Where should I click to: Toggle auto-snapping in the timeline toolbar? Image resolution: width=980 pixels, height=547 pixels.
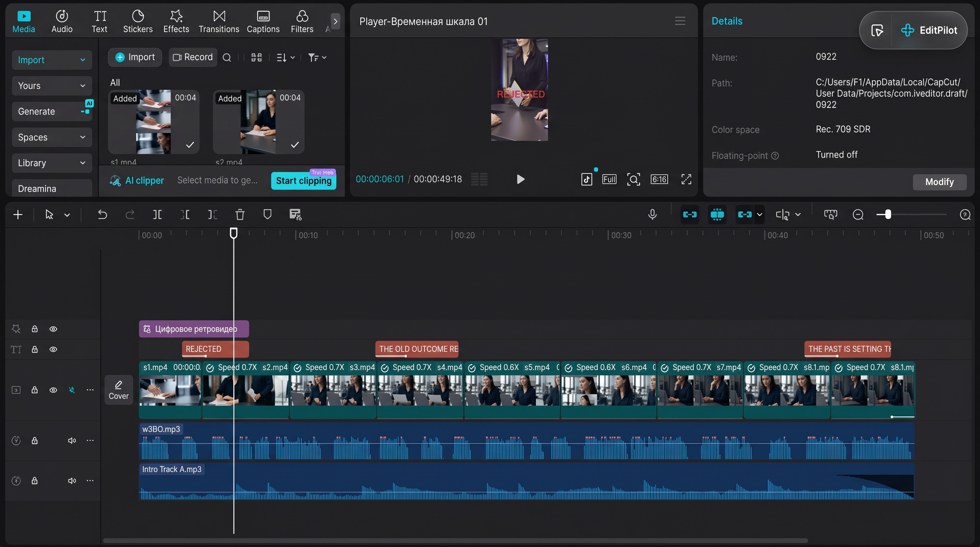pos(717,214)
